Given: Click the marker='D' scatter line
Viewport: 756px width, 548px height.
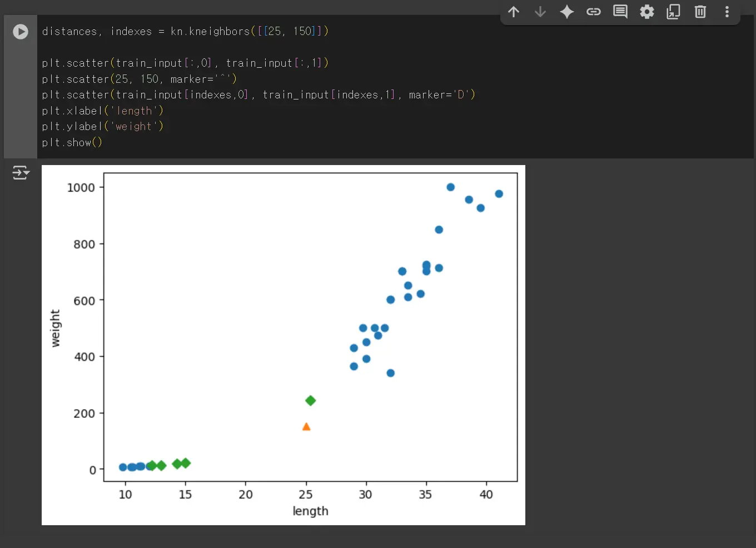Looking at the screenshot, I should [x=258, y=95].
